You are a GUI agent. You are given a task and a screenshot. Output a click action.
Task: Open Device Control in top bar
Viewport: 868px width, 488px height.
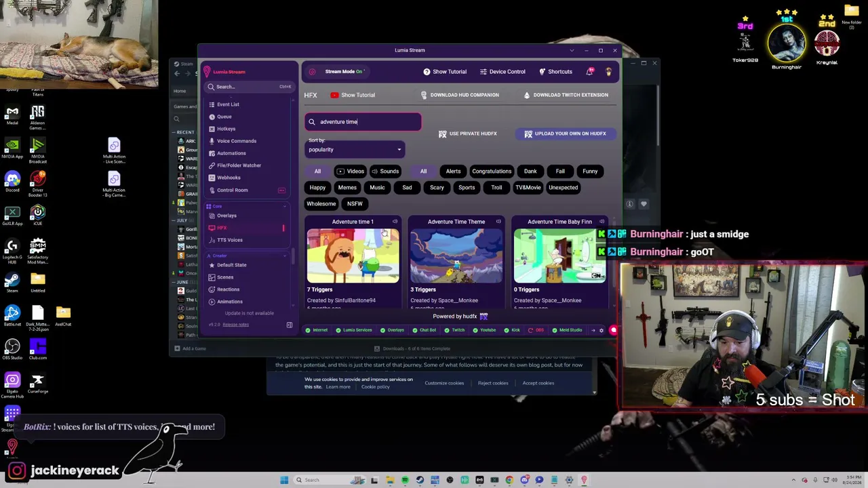click(502, 72)
